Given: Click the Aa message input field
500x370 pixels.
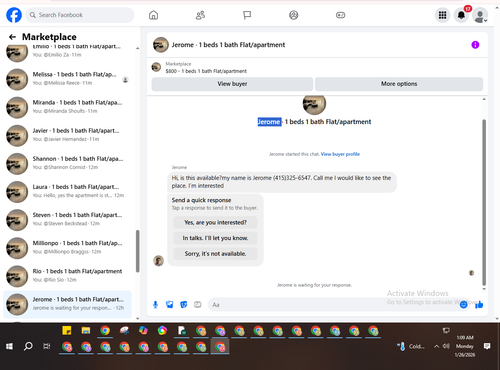Looking at the screenshot, I should (333, 305).
